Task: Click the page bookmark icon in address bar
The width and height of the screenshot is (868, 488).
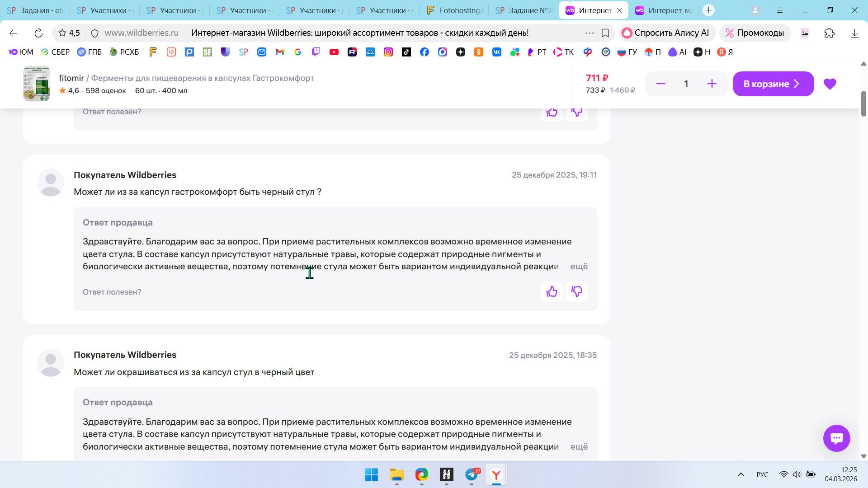Action: 605,33
